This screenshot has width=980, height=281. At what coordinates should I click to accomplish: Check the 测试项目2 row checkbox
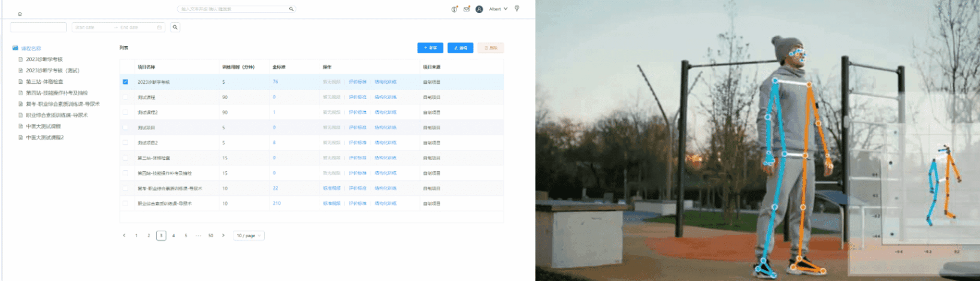[125, 143]
